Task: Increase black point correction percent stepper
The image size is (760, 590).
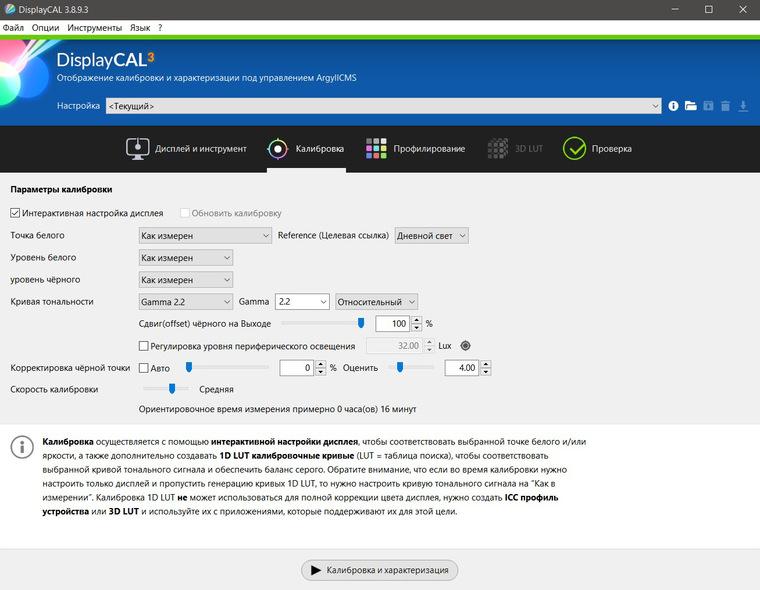Action: (x=320, y=364)
